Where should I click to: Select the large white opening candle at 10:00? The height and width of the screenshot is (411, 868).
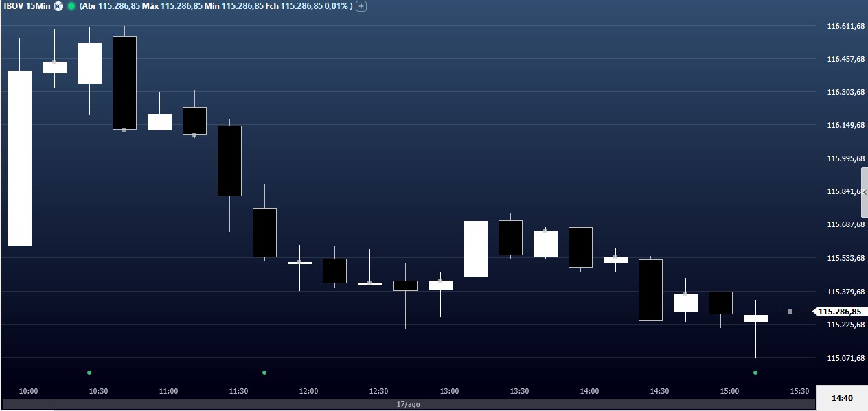click(19, 158)
